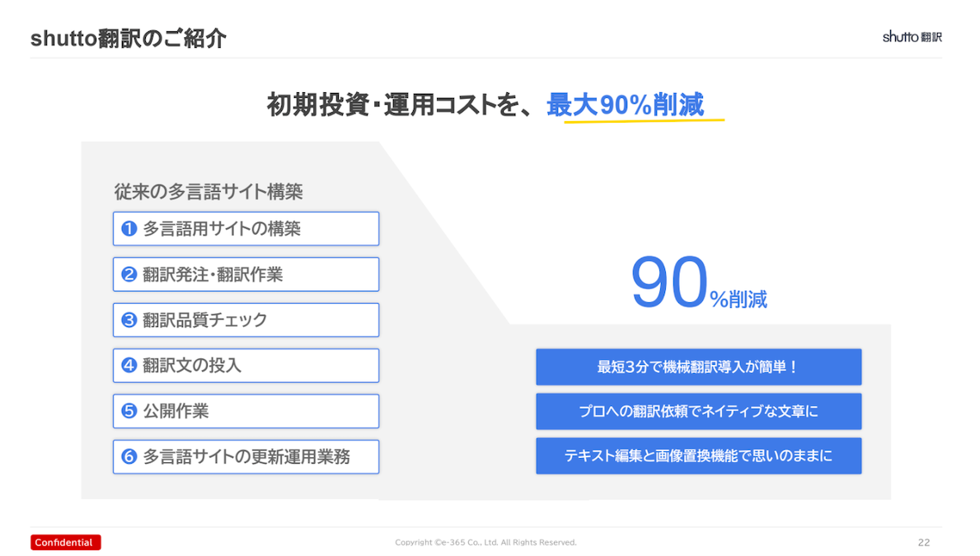Click the shutto翻訳 logo in top corner
This screenshot has height=556, width=980.
[x=912, y=37]
